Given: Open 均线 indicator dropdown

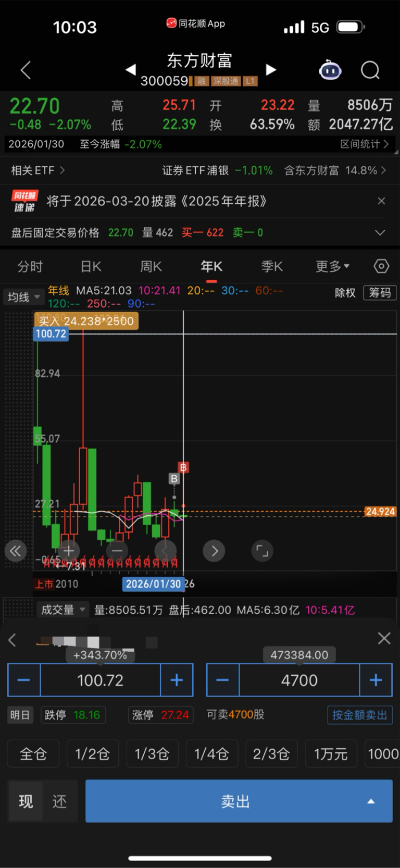Looking at the screenshot, I should click(23, 296).
